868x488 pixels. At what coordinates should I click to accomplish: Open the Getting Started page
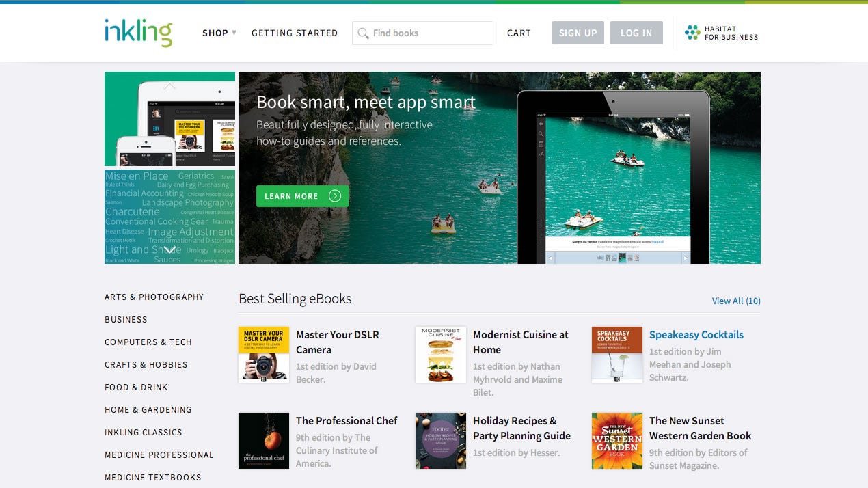point(295,33)
